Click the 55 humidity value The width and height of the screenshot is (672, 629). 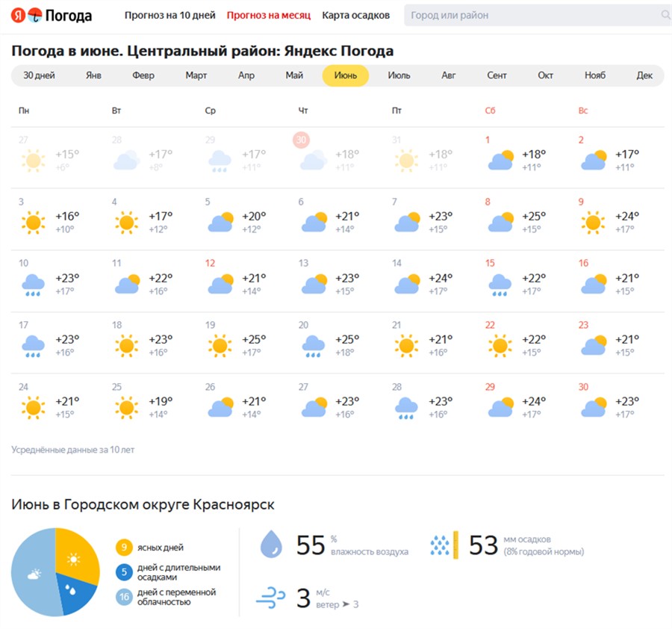311,545
